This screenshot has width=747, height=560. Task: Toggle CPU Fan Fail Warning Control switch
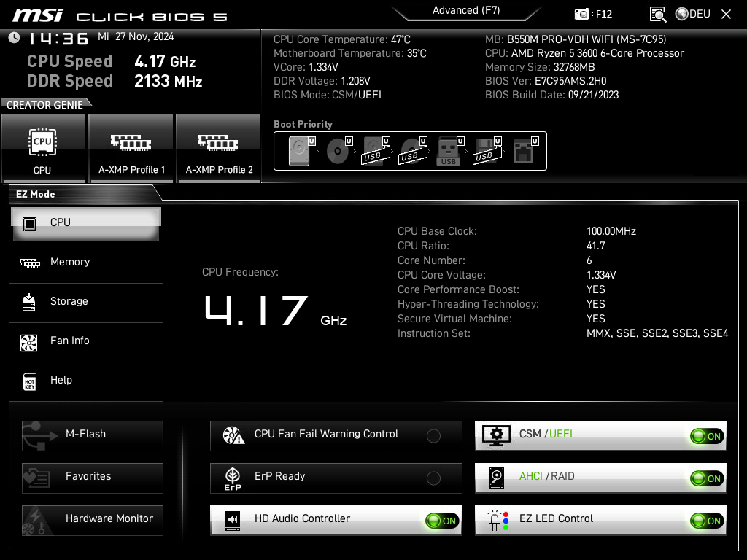[433, 436]
